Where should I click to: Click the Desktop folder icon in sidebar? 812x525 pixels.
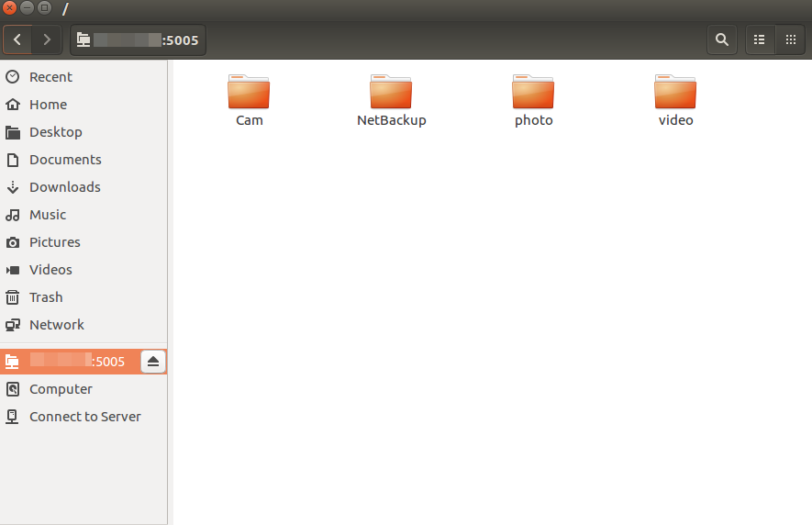13,132
